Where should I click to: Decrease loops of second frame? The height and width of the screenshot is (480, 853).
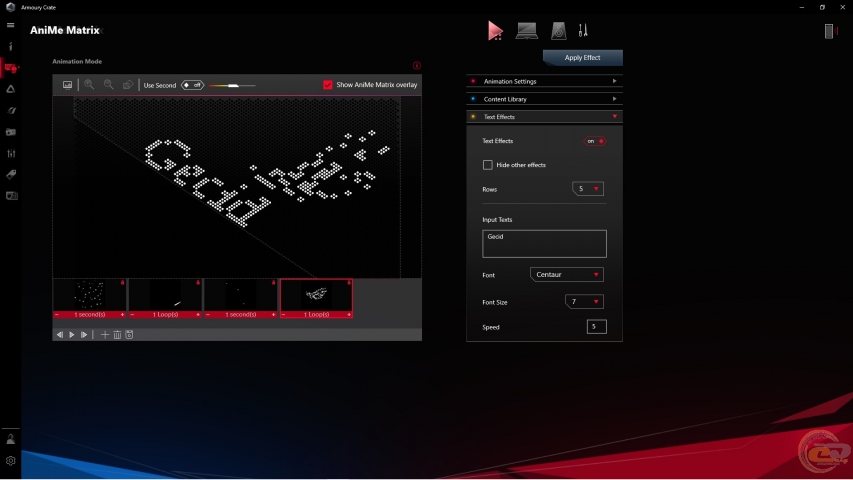coord(132,315)
